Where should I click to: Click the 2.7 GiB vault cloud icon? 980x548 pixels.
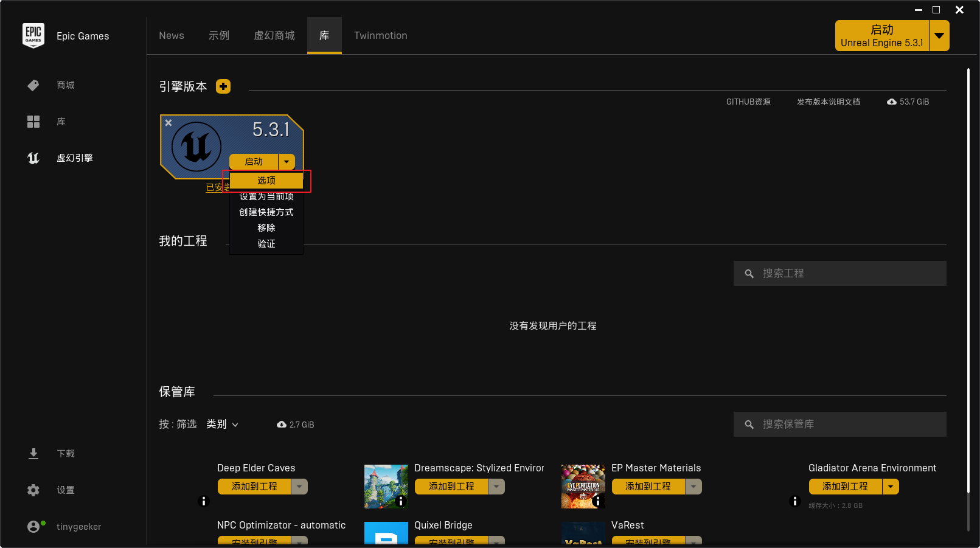[x=281, y=425]
